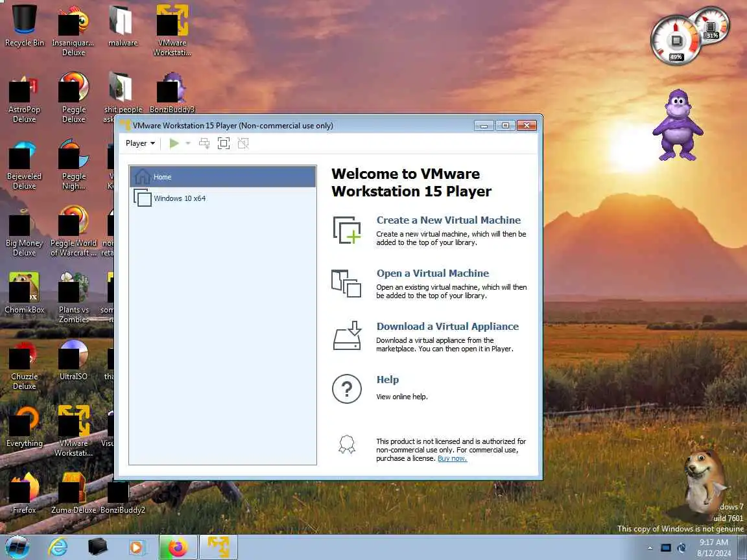This screenshot has width=747, height=560.
Task: Click Create a New Virtual Machine link
Action: [448, 220]
